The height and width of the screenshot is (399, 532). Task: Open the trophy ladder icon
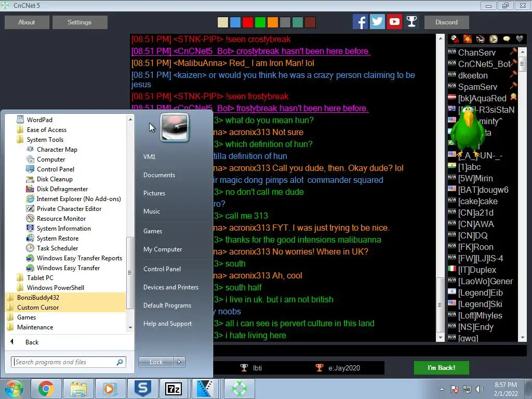click(x=411, y=22)
